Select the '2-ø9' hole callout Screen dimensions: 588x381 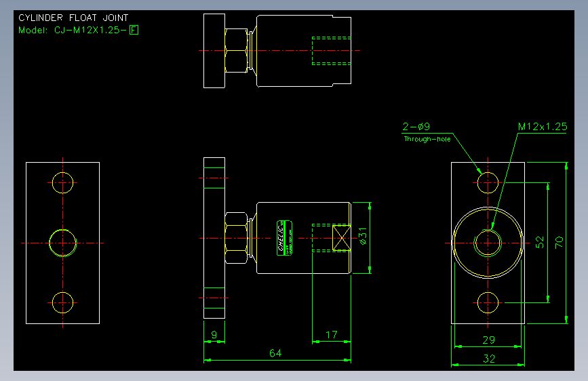coord(416,127)
